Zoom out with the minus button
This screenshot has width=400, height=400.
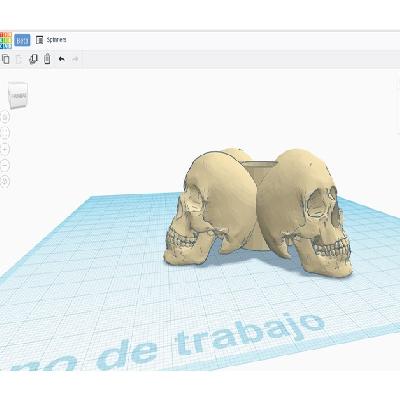(x=5, y=165)
